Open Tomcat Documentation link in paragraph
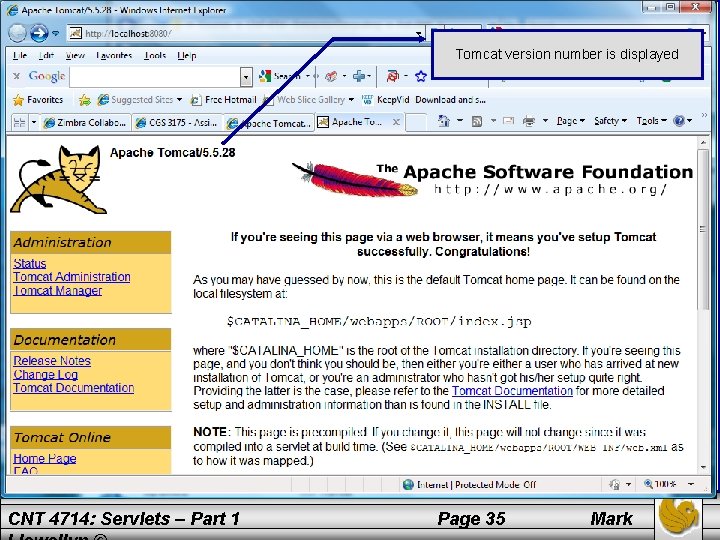720x540 pixels. click(x=512, y=391)
